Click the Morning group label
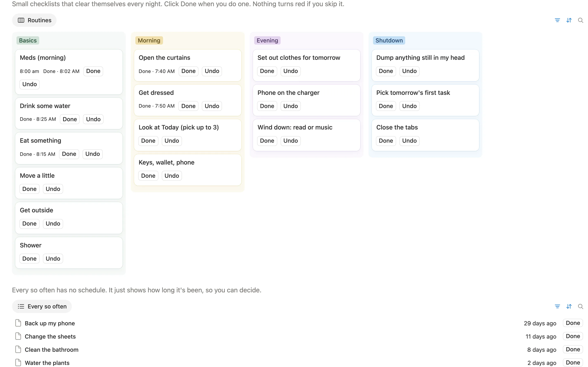The width and height of the screenshot is (588, 367). pos(149,40)
